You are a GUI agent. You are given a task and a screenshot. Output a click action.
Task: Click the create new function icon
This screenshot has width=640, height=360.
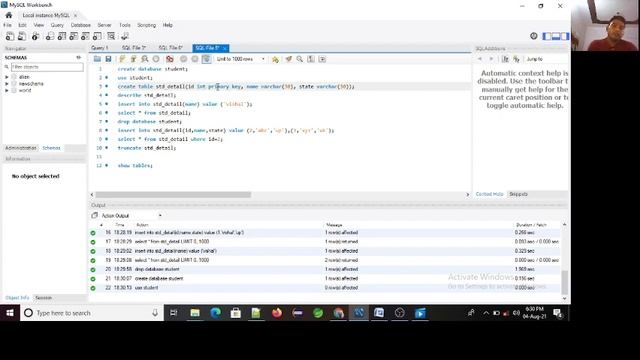tap(97, 36)
